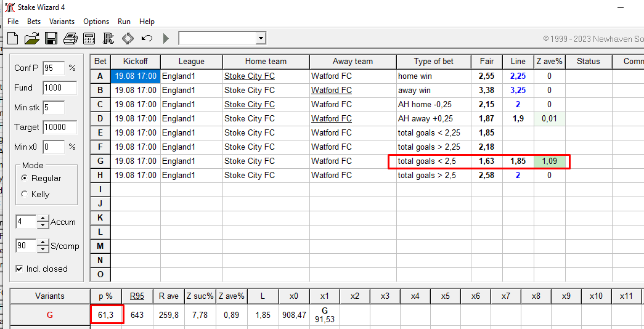This screenshot has width=644, height=329.
Task: Click the Min stk input field
Action: (x=54, y=108)
